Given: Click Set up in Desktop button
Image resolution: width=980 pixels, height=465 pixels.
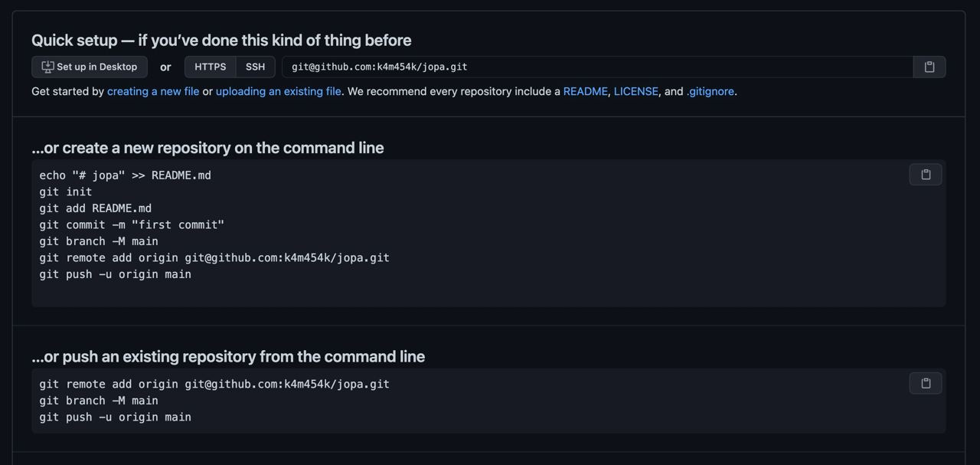Looking at the screenshot, I should point(90,67).
